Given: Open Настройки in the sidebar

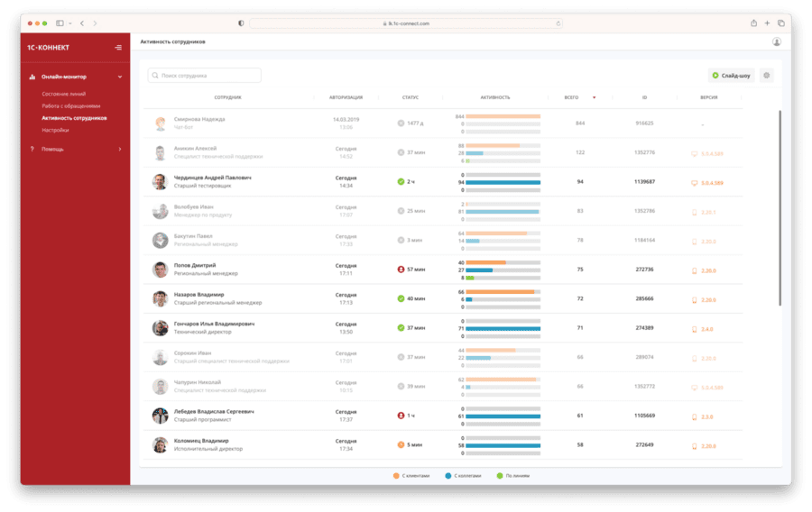Looking at the screenshot, I should (55, 131).
